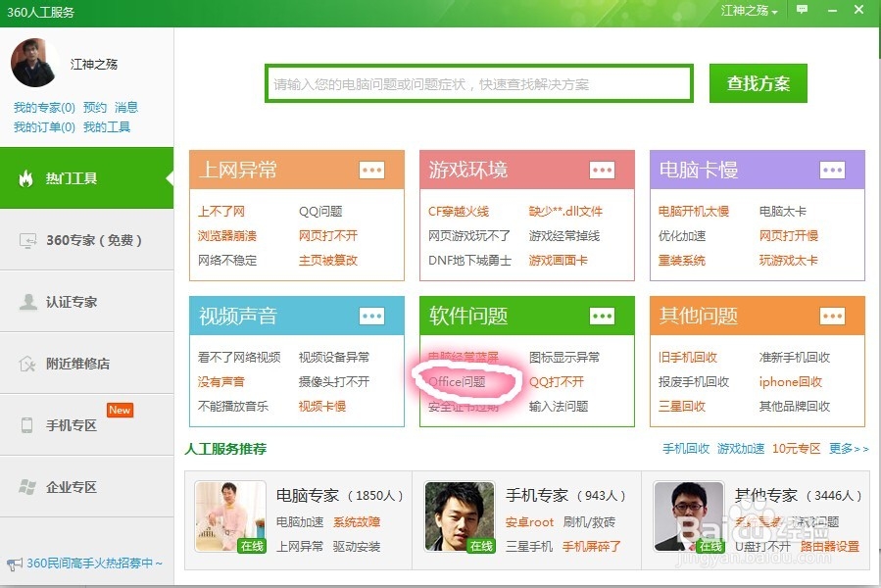Open more options for 上网异常 category
The height and width of the screenshot is (588, 881).
click(x=372, y=170)
